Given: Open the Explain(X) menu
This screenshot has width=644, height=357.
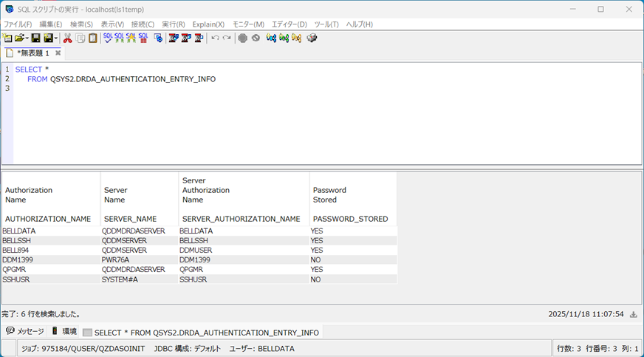Looking at the screenshot, I should (x=208, y=24).
